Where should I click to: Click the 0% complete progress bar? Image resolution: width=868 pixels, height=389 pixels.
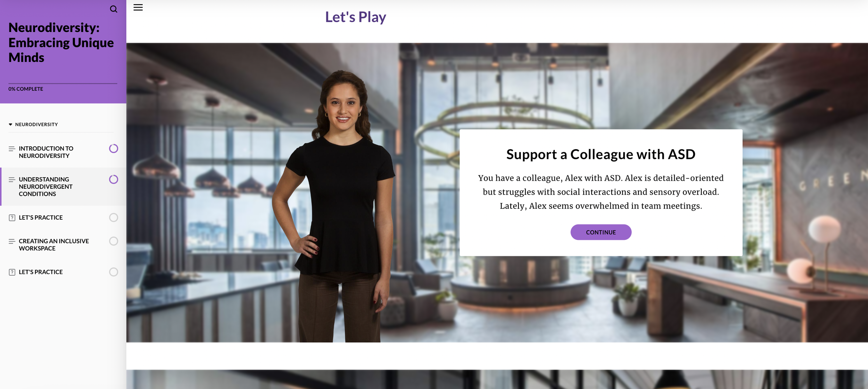(63, 83)
